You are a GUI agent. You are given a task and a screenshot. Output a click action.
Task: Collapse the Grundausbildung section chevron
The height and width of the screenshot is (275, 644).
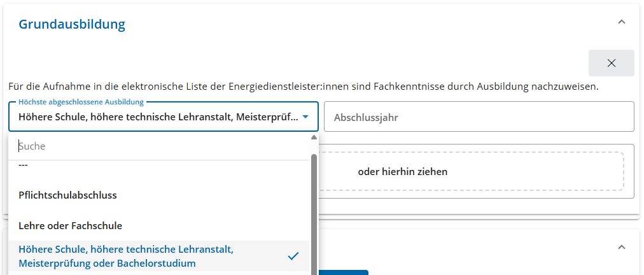pyautogui.click(x=622, y=22)
